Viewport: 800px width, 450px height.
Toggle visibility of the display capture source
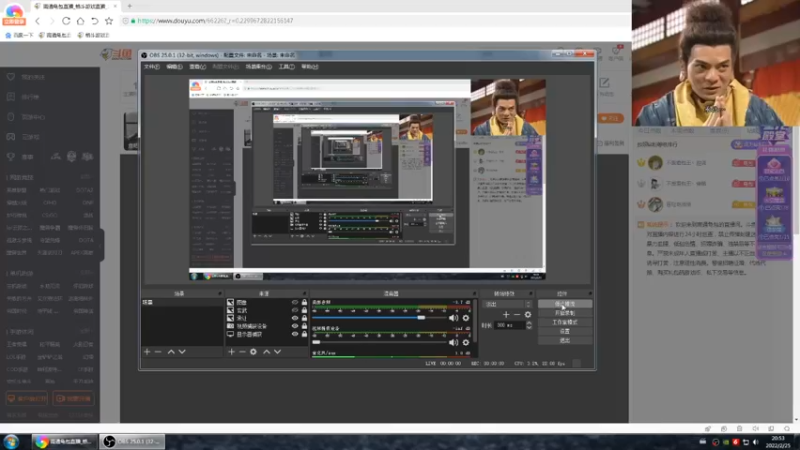click(x=295, y=334)
